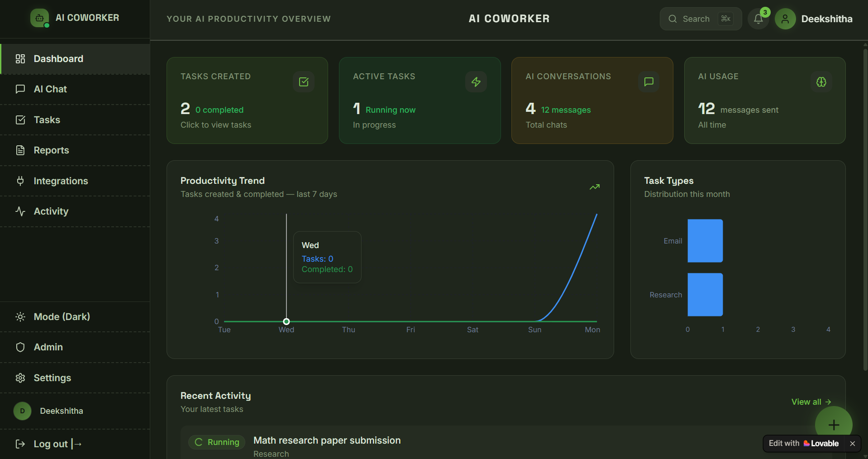Viewport: 868px width, 459px height.
Task: Click the Tasks checkbox icon in sidebar
Action: coord(20,120)
